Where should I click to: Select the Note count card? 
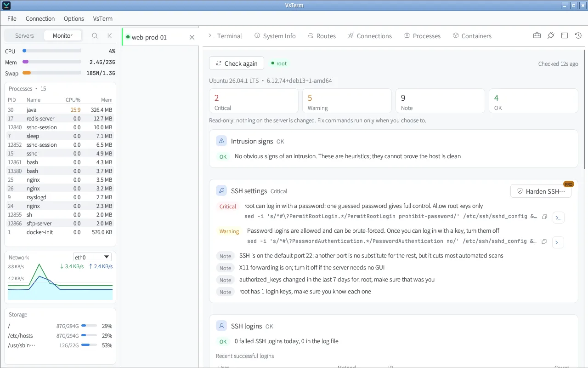click(x=441, y=101)
